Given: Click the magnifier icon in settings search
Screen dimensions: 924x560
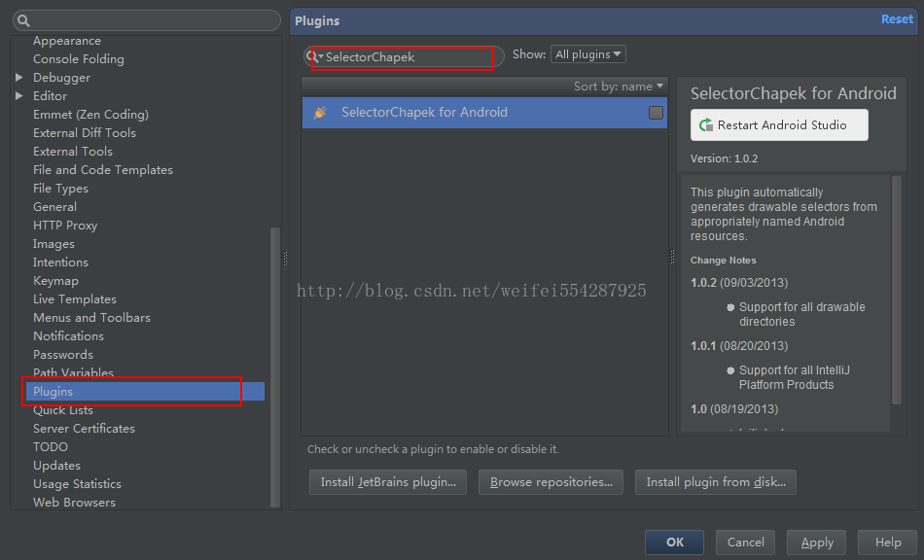Looking at the screenshot, I should pos(23,21).
